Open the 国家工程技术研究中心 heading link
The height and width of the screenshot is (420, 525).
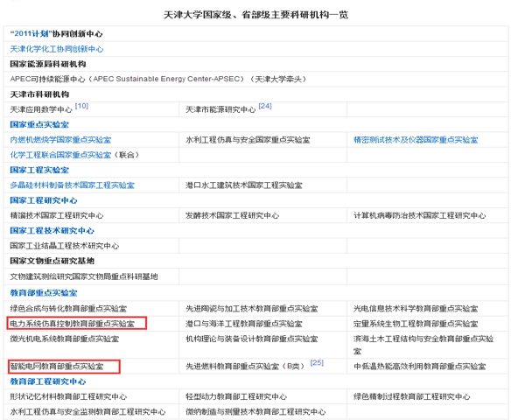tap(52, 230)
